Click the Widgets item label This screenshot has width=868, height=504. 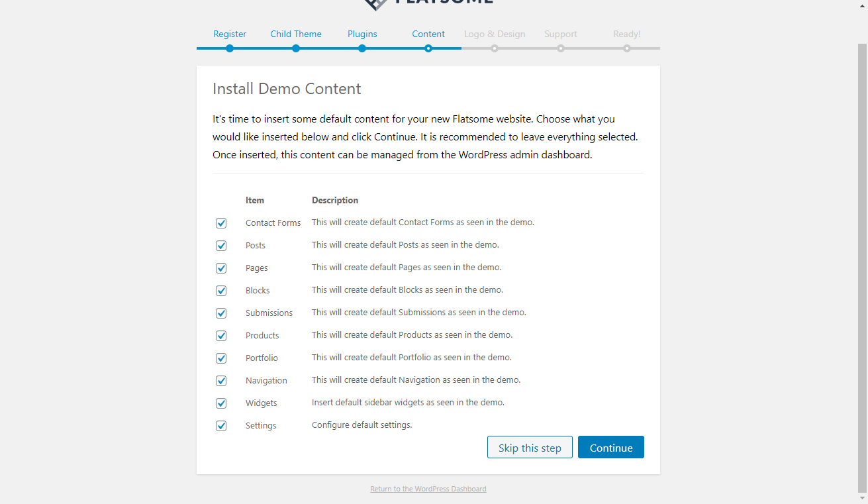point(261,403)
